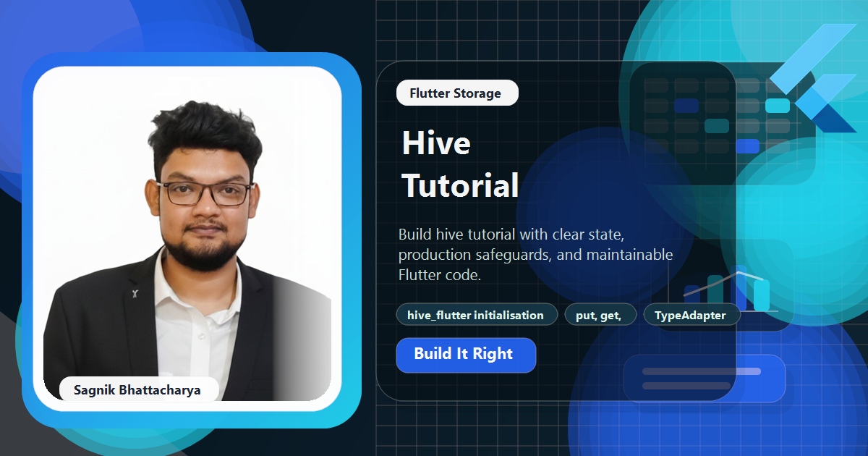Select the Flutter Storage badge
Screen dimensions: 868x456
[x=457, y=93]
